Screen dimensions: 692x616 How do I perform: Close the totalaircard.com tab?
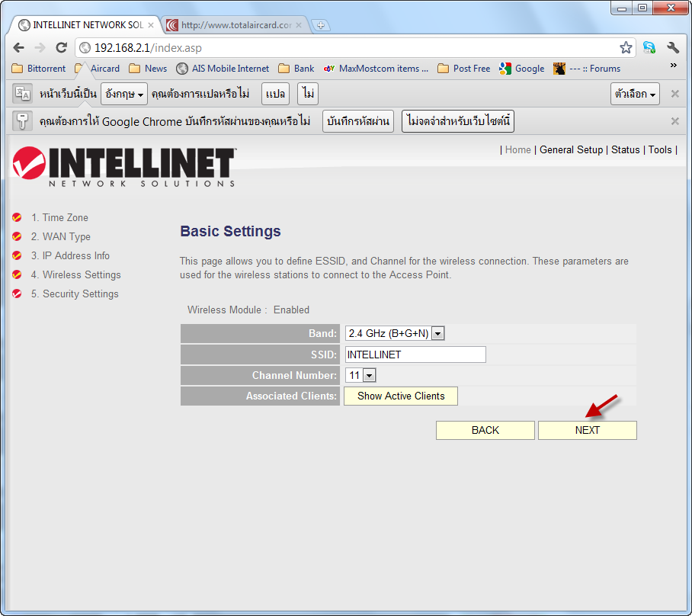tap(299, 25)
